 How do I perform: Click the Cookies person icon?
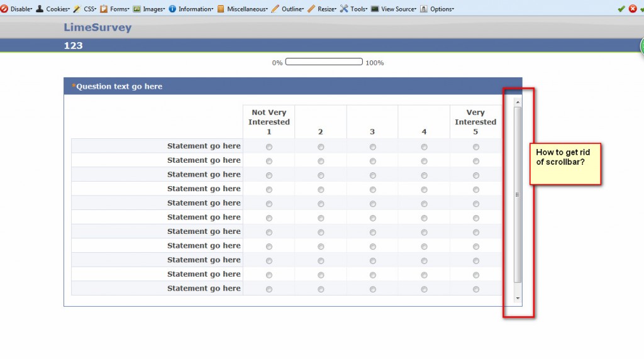pyautogui.click(x=40, y=9)
